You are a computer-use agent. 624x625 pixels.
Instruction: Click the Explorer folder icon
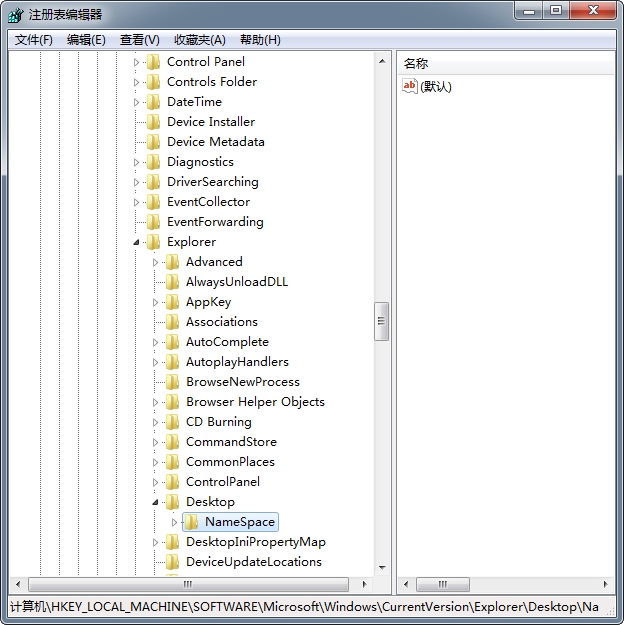(x=154, y=242)
